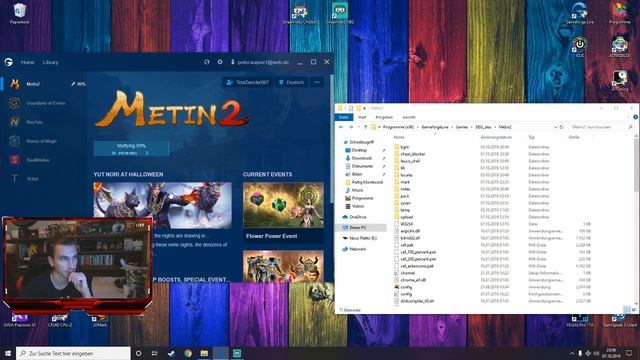Image resolution: width=640 pixels, height=360 pixels.
Task: Open Explorer help icon
Action: (x=635, y=117)
